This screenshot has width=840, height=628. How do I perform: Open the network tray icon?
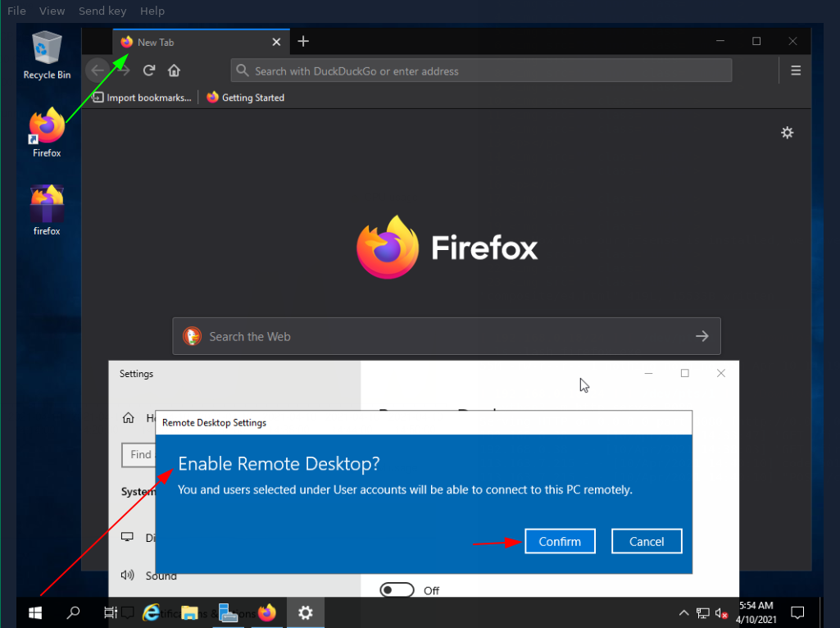[703, 612]
